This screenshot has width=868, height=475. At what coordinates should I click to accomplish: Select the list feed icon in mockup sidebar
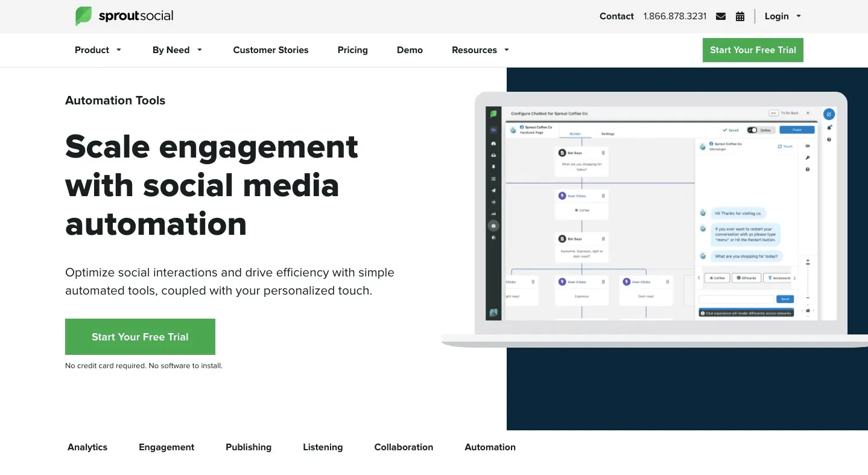pos(493,179)
